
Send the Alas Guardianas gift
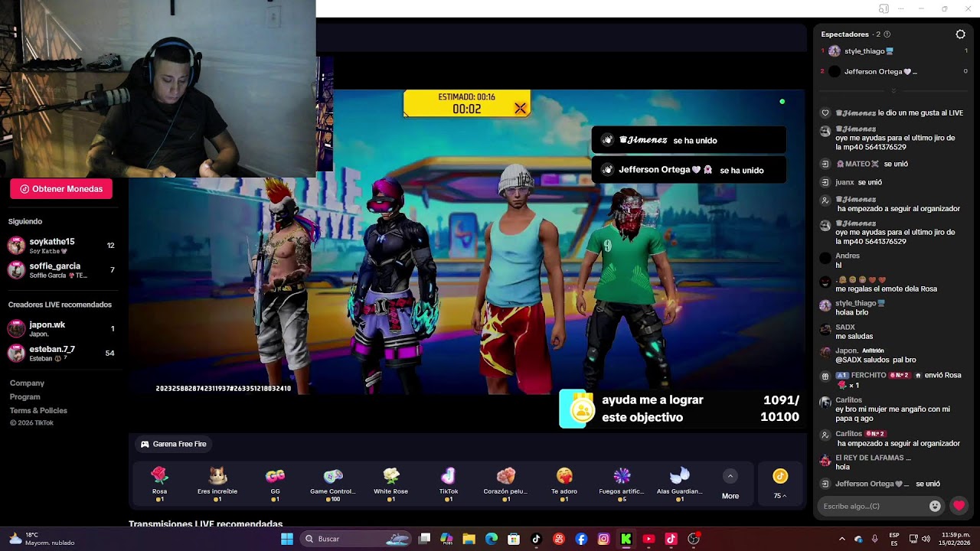click(680, 484)
